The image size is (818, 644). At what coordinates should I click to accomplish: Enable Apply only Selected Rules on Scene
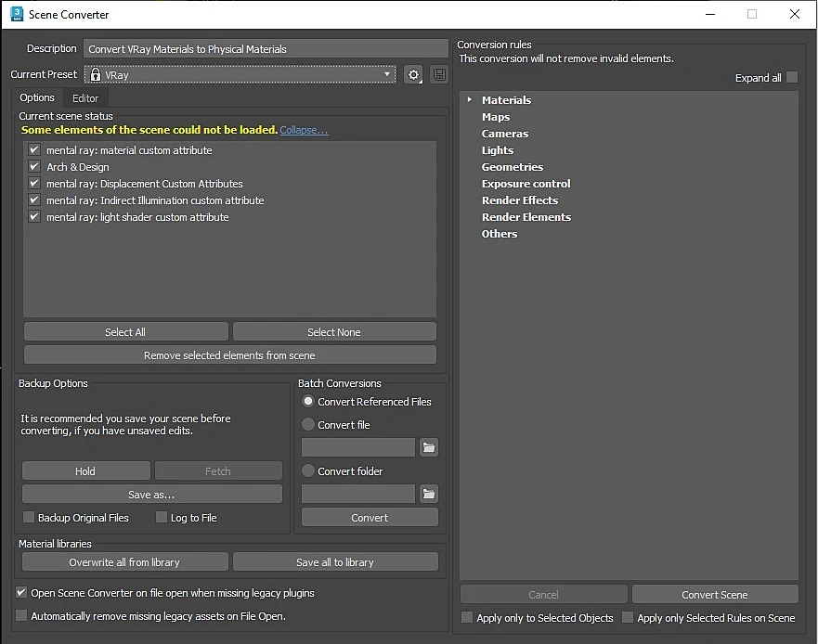point(628,617)
